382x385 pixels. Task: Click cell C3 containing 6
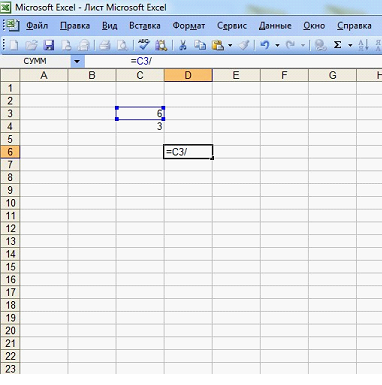pos(140,113)
